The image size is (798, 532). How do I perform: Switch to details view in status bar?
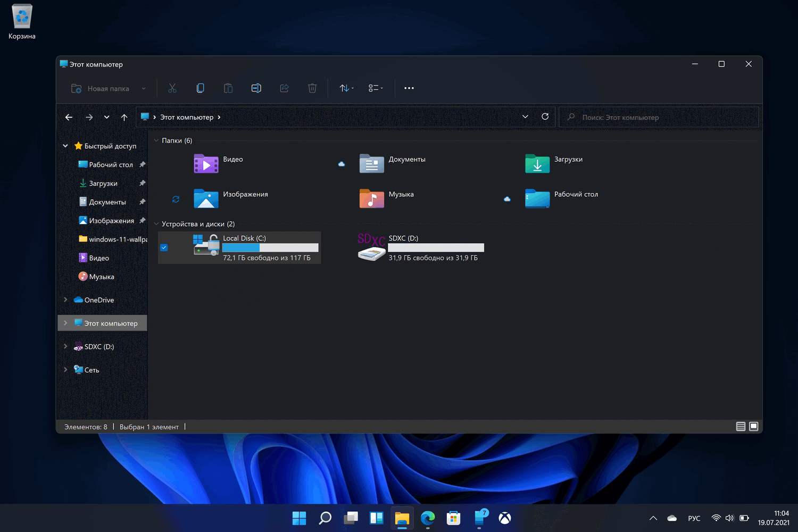(x=741, y=427)
